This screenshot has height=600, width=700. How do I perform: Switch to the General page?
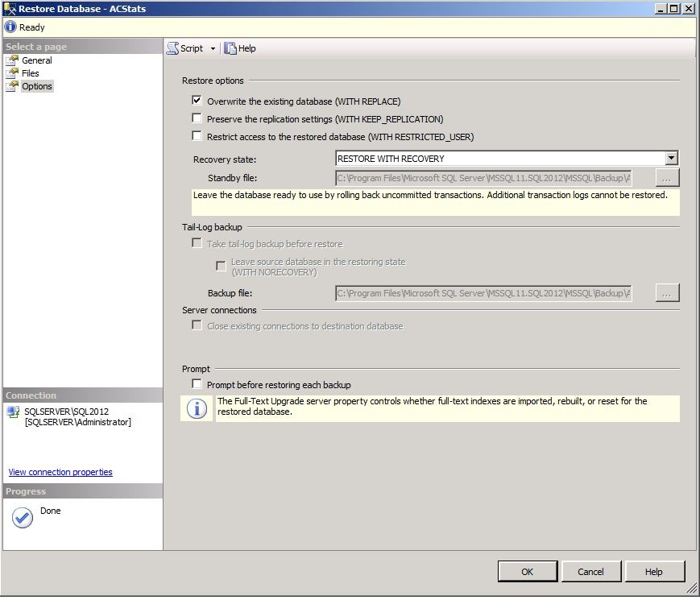point(37,60)
